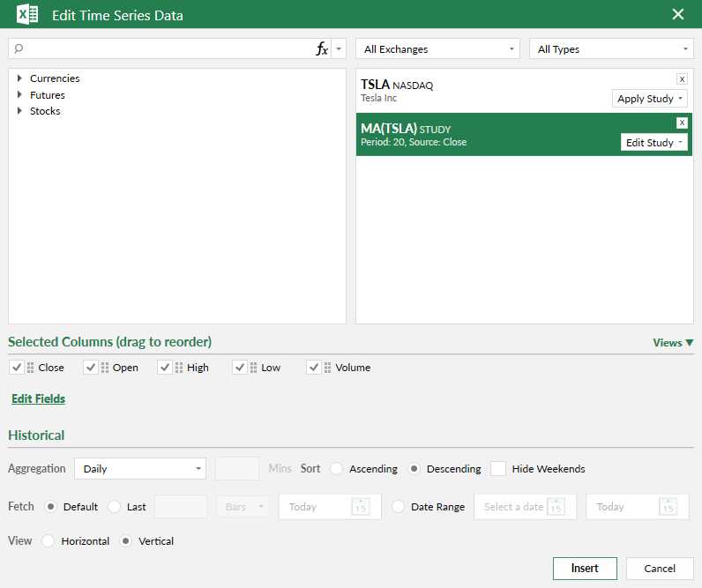Enable the Hide Weekends checkbox
This screenshot has height=588, width=702.
498,468
